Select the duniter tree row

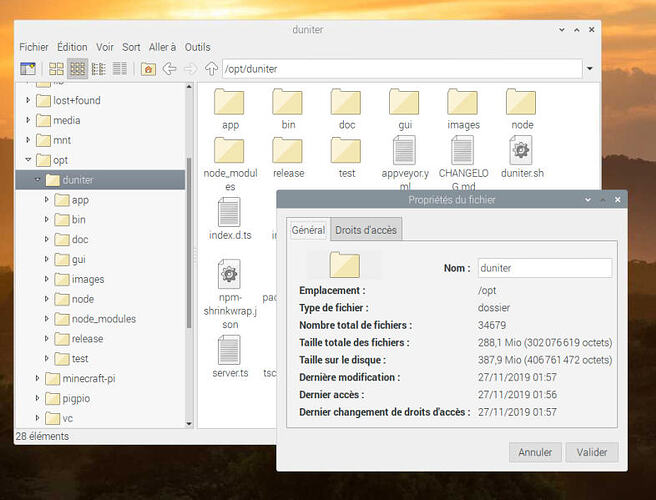100,180
